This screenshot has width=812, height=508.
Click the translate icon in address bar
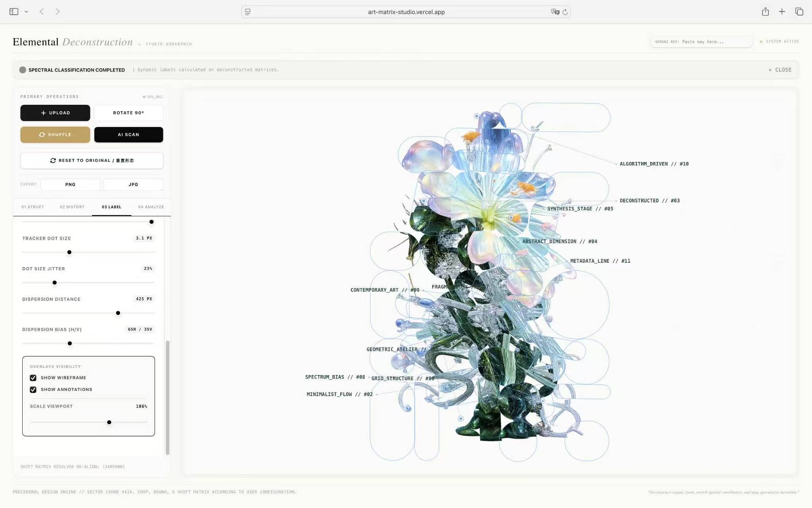[x=555, y=12]
